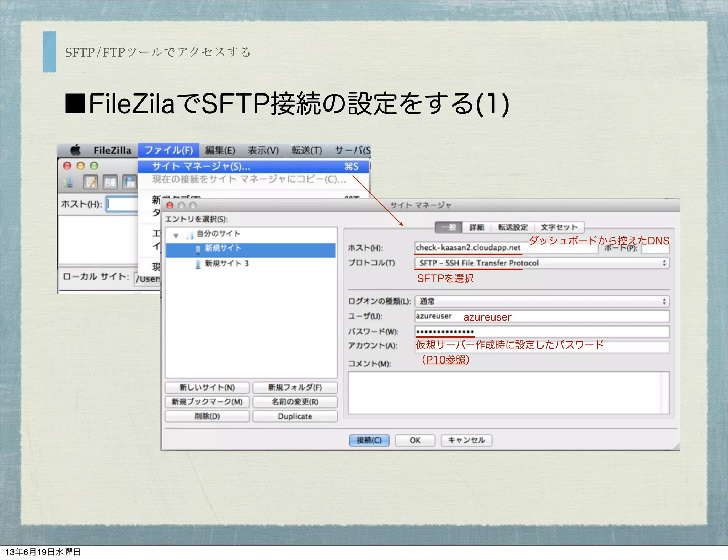Open the ファイル(F) menu

pos(168,150)
